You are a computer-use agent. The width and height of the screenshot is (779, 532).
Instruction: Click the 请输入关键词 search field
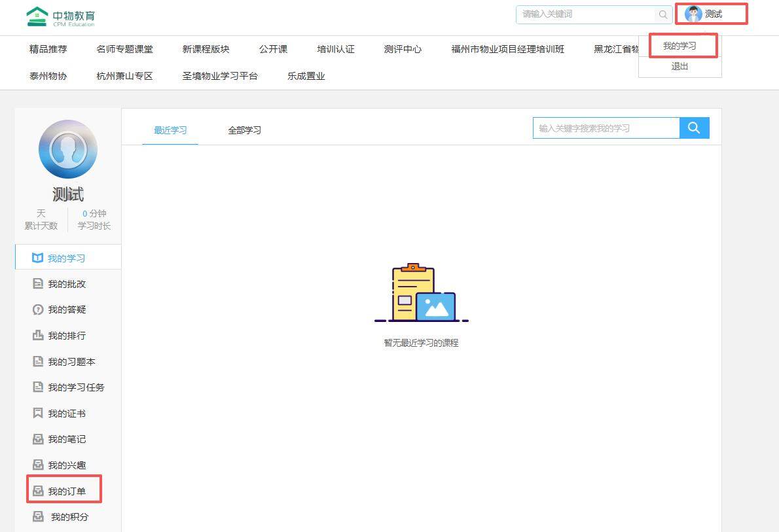click(586, 14)
